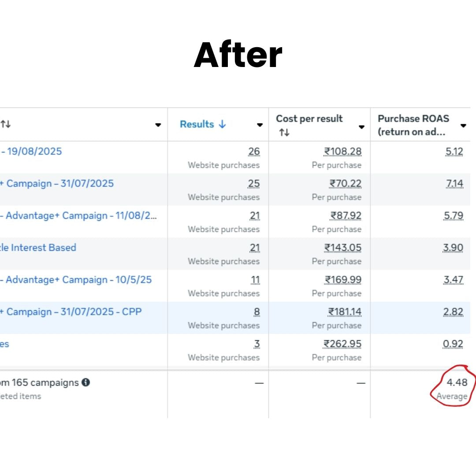Image resolution: width=476 pixels, height=476 pixels.
Task: Open the 31/07/2025 CPP campaign link
Action: coord(71,312)
